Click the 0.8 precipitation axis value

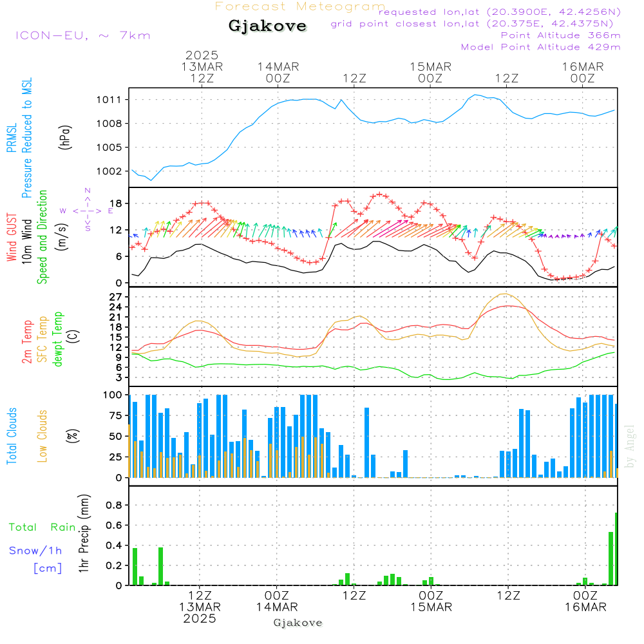114,505
